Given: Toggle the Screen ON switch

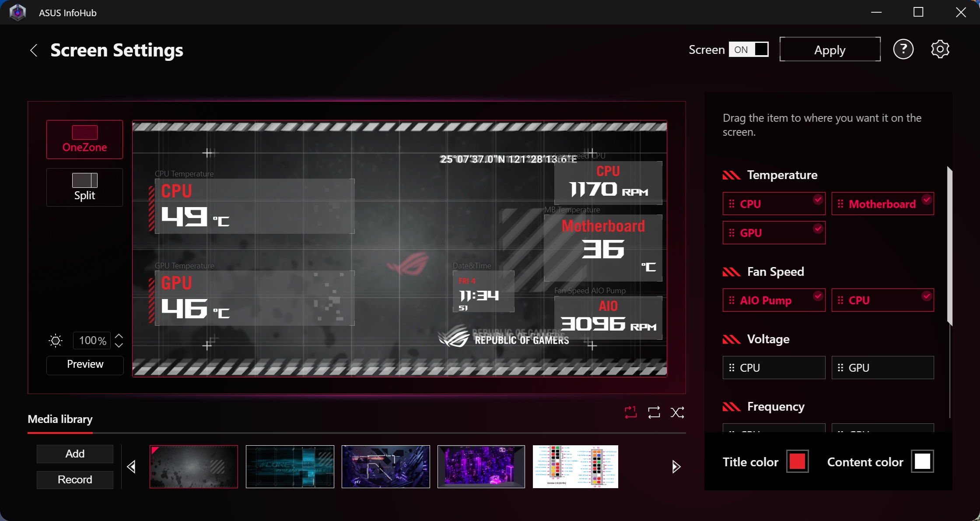Looking at the screenshot, I should [749, 49].
